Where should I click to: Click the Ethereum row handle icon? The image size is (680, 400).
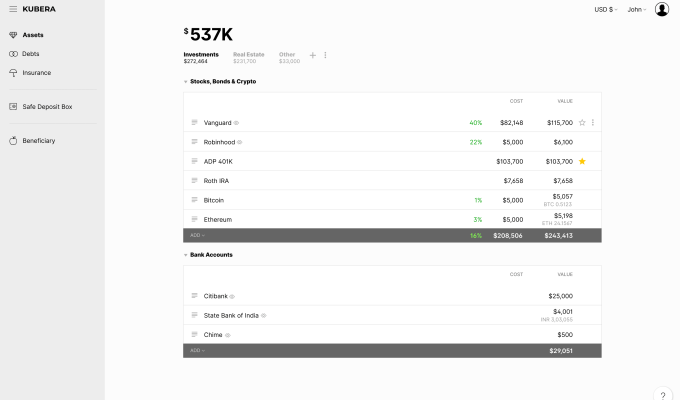click(194, 219)
